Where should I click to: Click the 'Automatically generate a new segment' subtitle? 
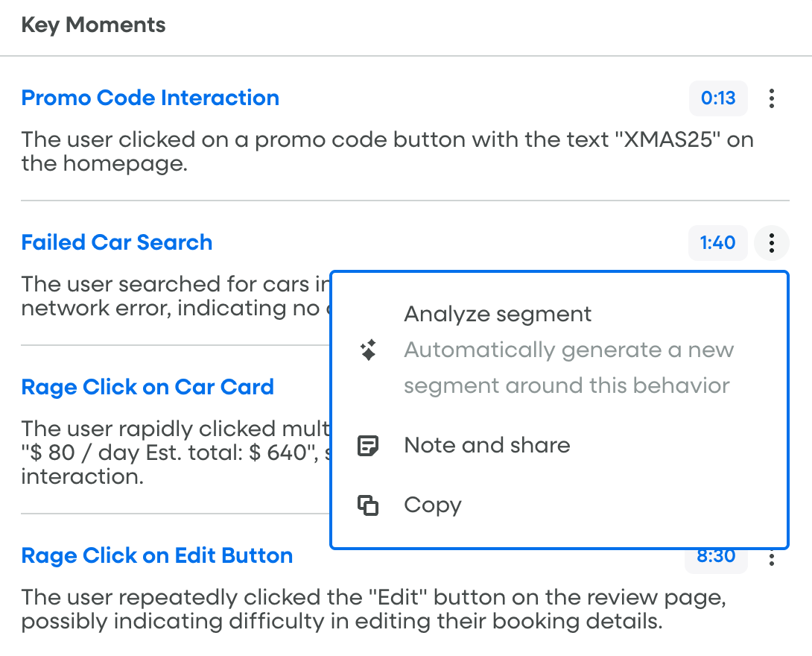568,368
